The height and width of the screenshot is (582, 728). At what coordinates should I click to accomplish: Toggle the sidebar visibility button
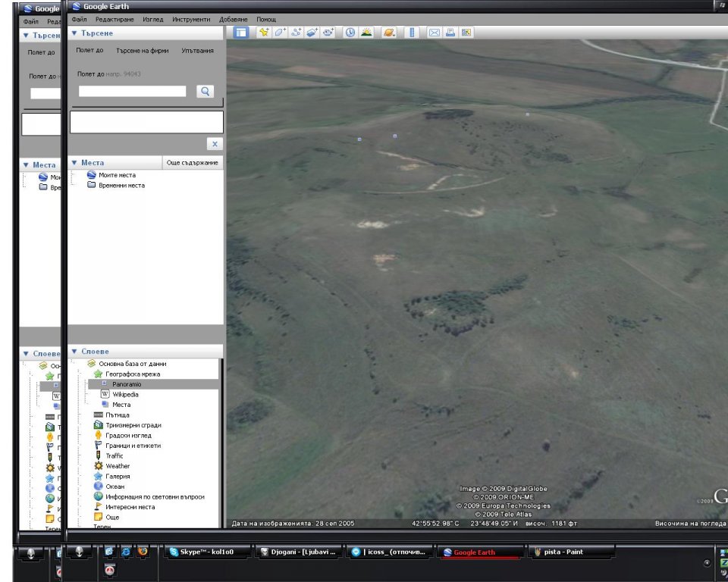pyautogui.click(x=240, y=33)
